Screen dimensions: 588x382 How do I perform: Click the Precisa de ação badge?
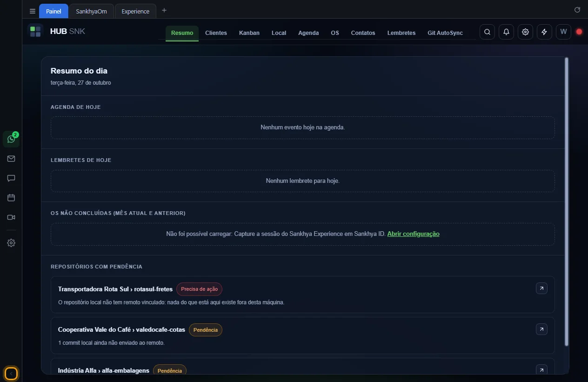click(199, 289)
